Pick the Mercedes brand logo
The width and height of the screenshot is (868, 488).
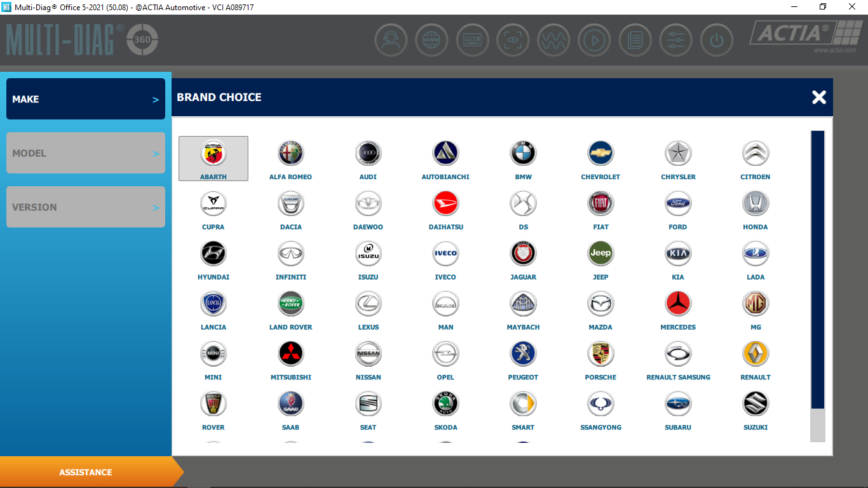tap(678, 304)
